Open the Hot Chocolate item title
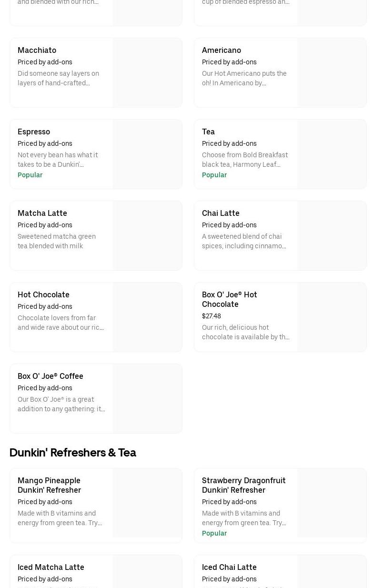Viewport: 383px width, 588px height. 43,294
